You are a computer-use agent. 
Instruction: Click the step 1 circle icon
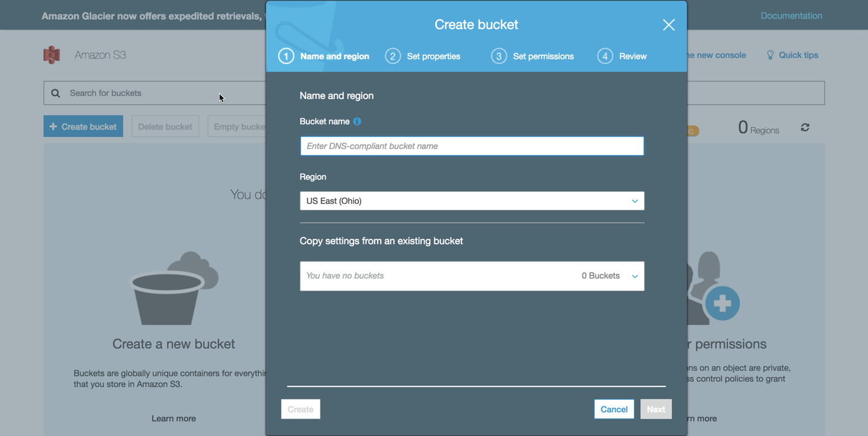[x=286, y=56]
